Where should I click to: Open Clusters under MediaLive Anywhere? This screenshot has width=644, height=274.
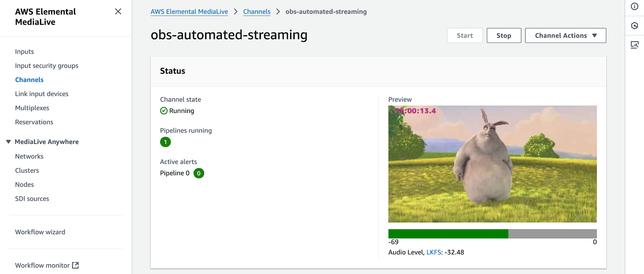point(27,170)
